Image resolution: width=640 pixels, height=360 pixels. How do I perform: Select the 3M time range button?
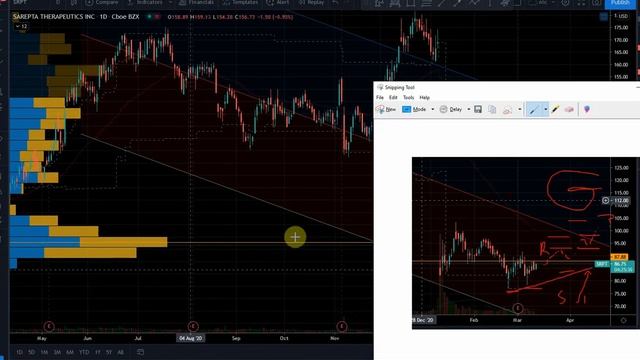(x=57, y=352)
